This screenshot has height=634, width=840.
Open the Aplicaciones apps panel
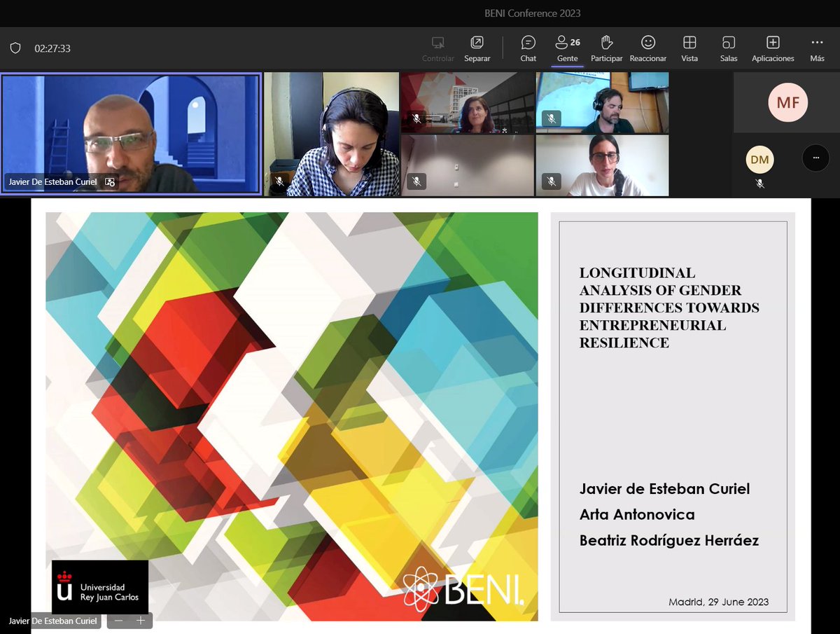coord(772,48)
